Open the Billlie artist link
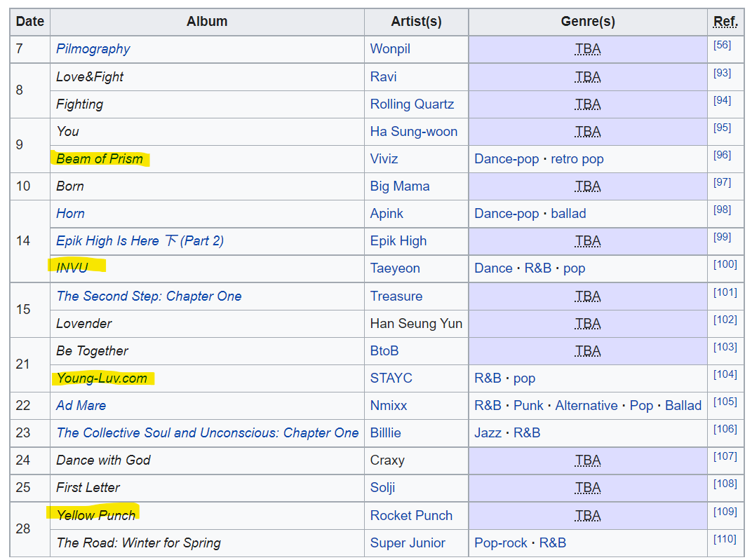Screen dimensions: 752x560 (x=385, y=432)
